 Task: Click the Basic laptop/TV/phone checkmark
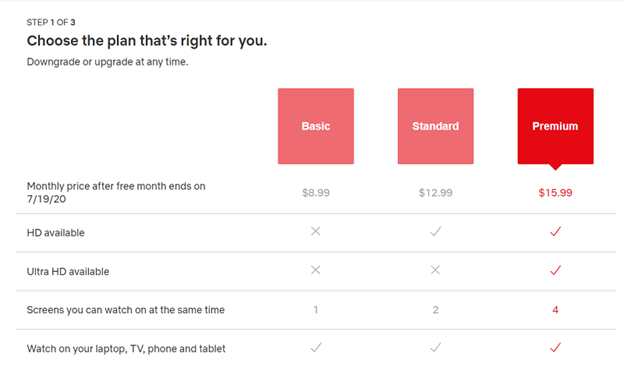coord(316,347)
